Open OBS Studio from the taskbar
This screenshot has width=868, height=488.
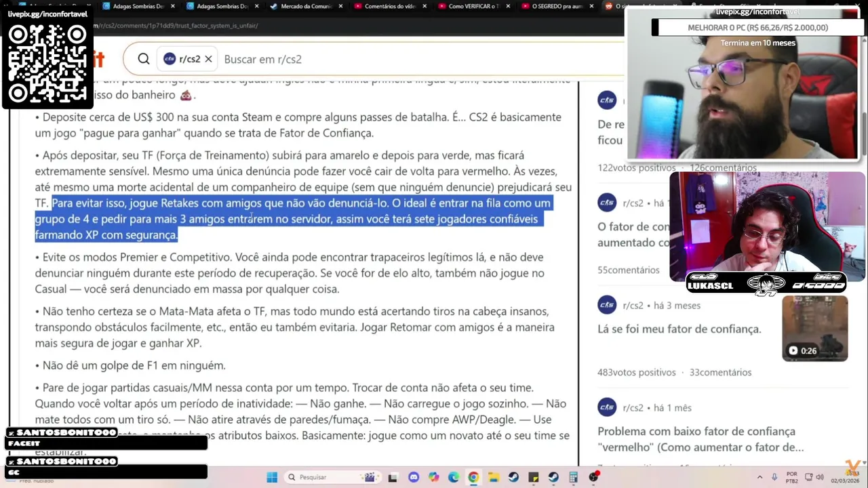pos(593,477)
